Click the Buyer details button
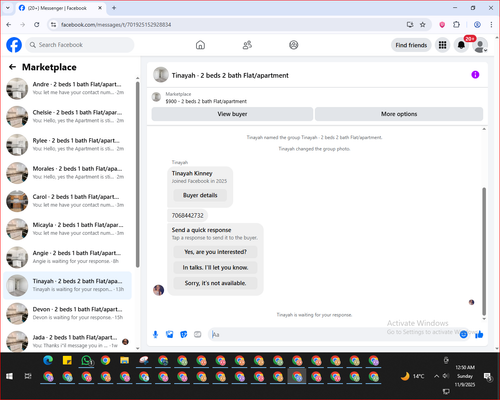Screen dimensions: 500x400 (200, 195)
